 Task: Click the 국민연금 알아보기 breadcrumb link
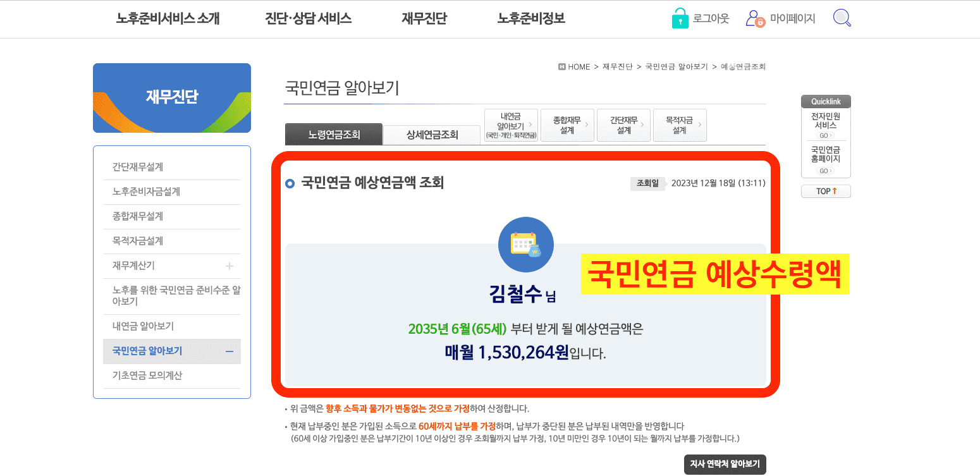(x=677, y=67)
